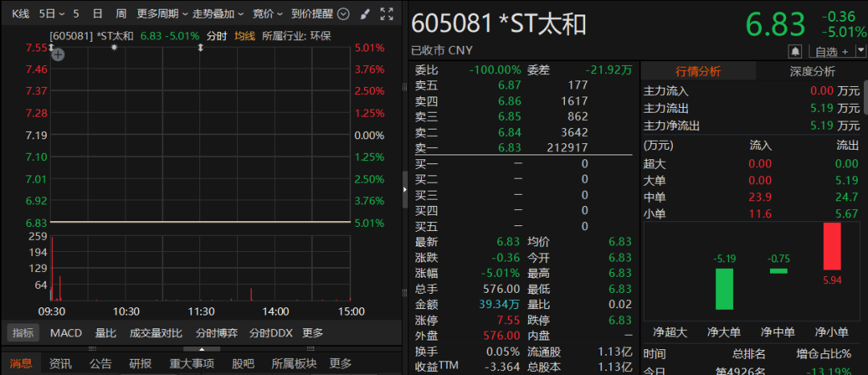Open the 更多周期 dropdown
This screenshot has width=868, height=375.
(x=162, y=14)
